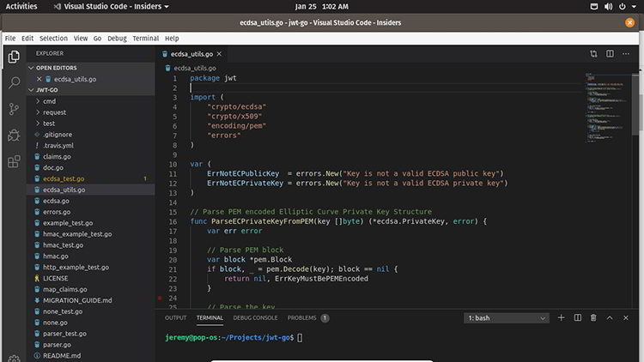Open the Source Control view

(x=14, y=109)
